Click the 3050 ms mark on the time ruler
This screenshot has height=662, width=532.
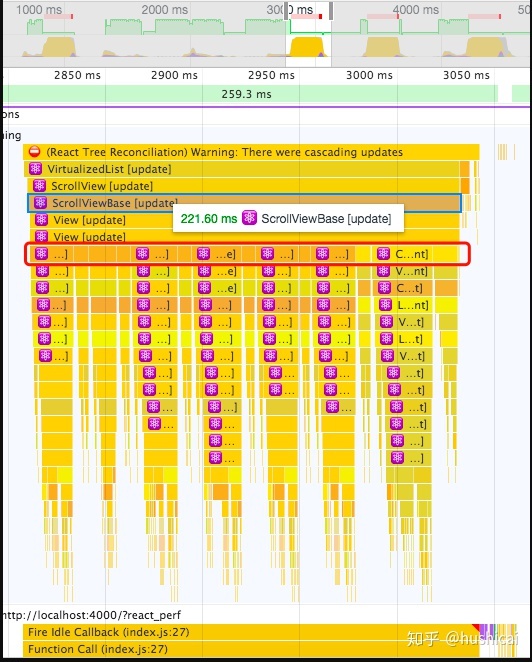tap(466, 75)
